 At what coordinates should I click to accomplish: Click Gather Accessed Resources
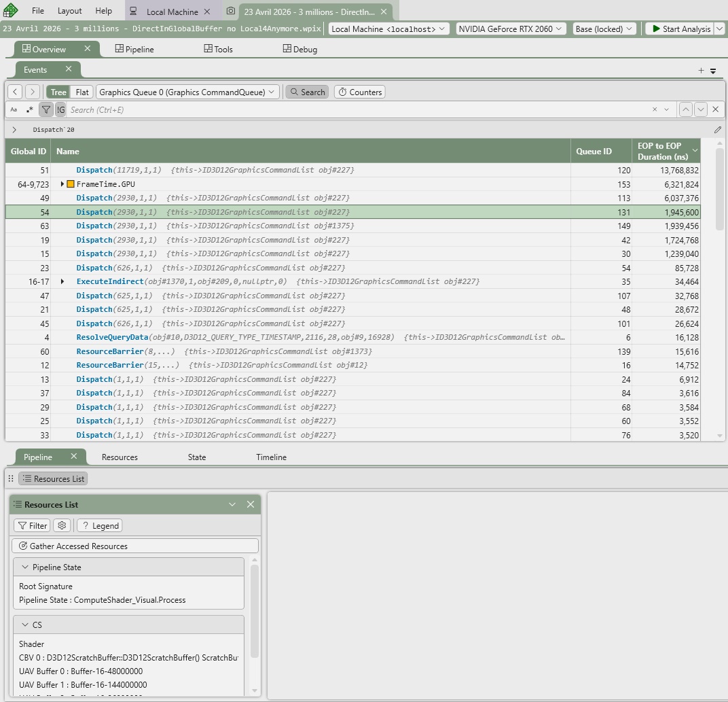[x=135, y=546]
